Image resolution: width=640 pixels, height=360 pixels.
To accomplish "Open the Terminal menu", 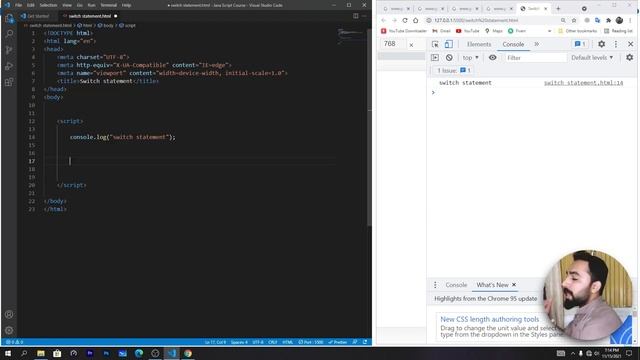I will coord(109,5).
